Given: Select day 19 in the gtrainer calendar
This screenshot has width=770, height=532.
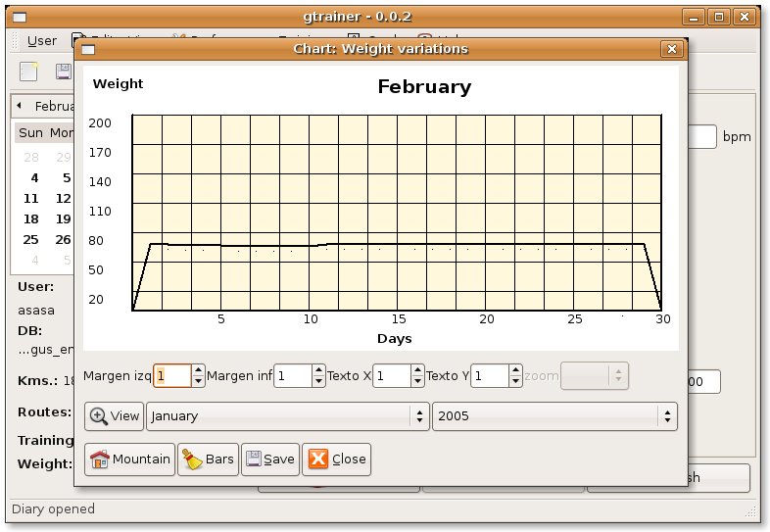Looking at the screenshot, I should [x=63, y=219].
